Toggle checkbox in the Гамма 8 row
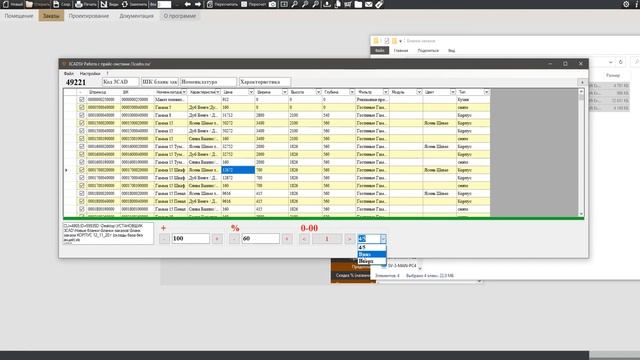Image resolution: width=640 pixels, height=360 pixels. tap(82, 115)
